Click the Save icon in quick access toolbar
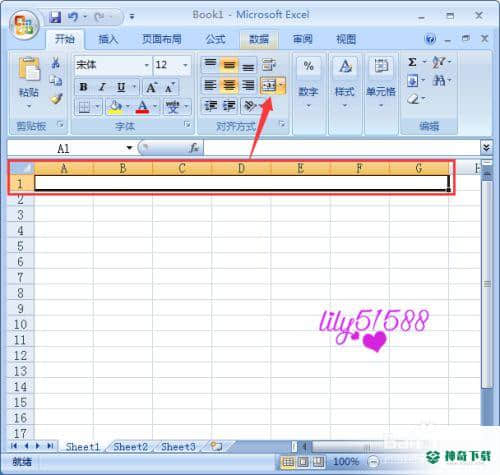 pos(55,17)
